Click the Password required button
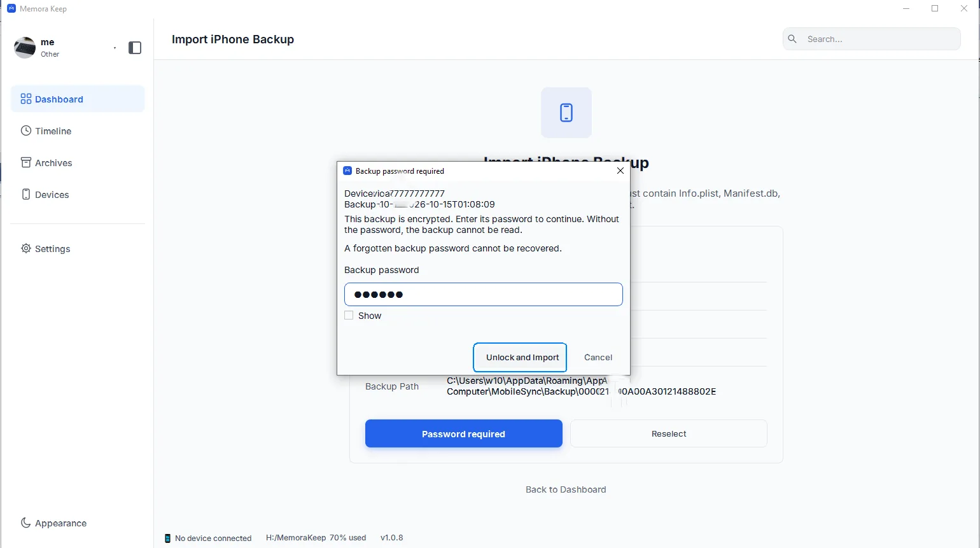980x548 pixels. tap(464, 433)
